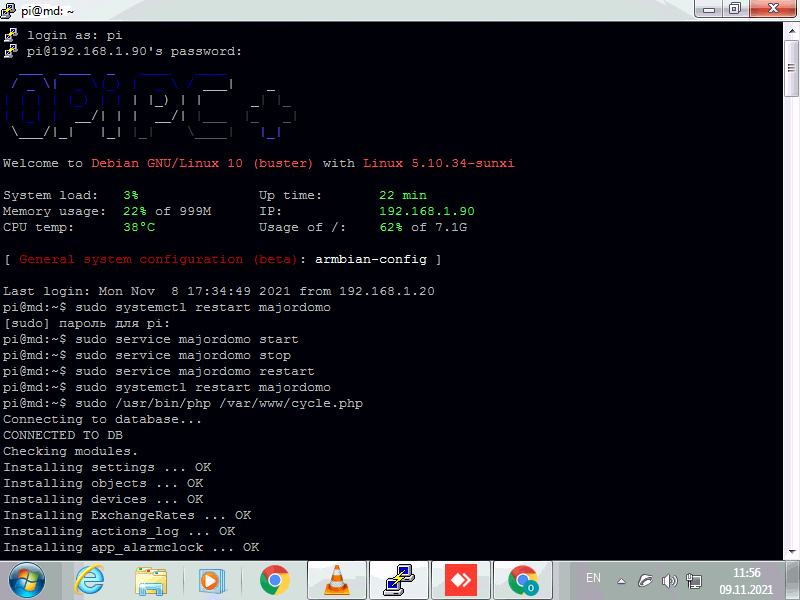
Task: Click the terminal scrollbar track to scroll
Action: 789,300
